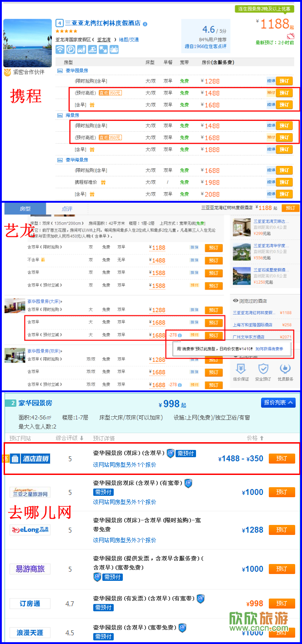Sort by 综合评级 rating column
302x644 pixels.
click(x=70, y=438)
